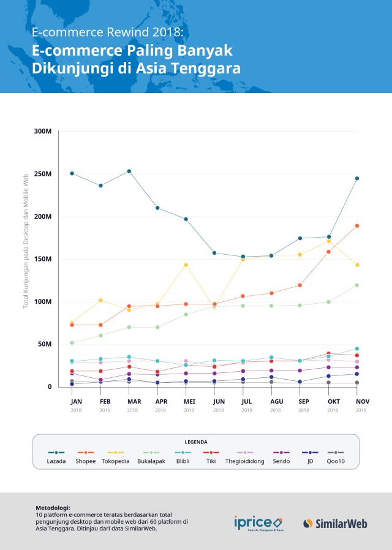
Task: Click the 'JAN' month axis label
Action: point(76,402)
